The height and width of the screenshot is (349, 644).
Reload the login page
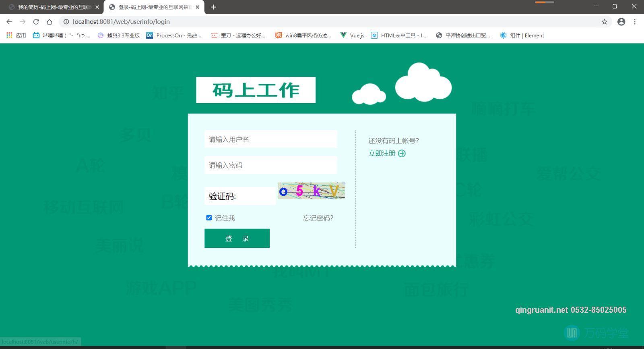pyautogui.click(x=36, y=22)
